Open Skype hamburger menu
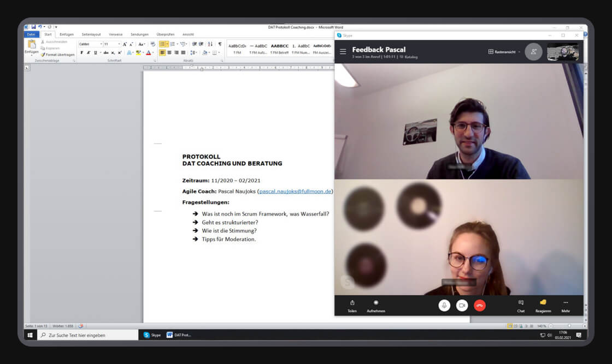This screenshot has width=612, height=364. pyautogui.click(x=343, y=51)
